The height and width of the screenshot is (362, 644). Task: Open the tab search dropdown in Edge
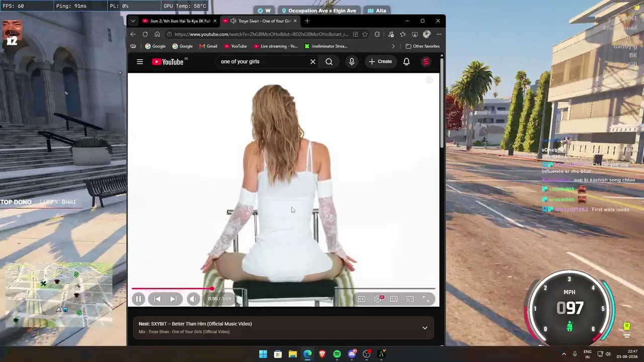(133, 21)
